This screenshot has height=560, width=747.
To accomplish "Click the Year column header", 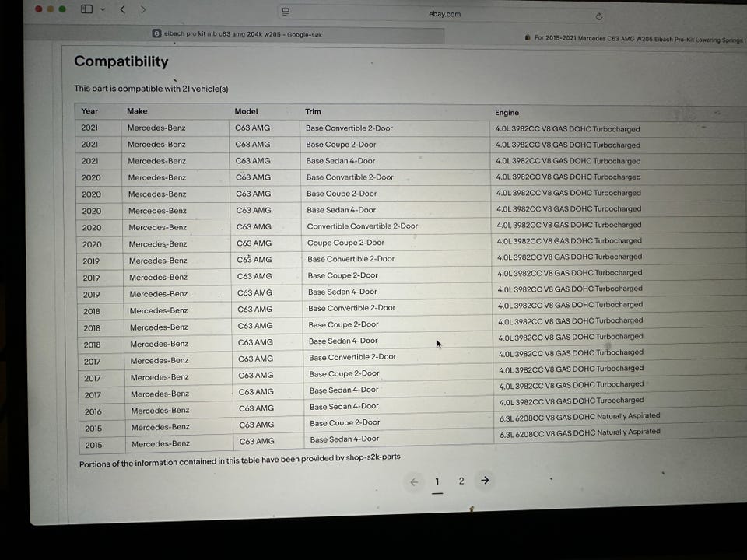I will coord(89,111).
